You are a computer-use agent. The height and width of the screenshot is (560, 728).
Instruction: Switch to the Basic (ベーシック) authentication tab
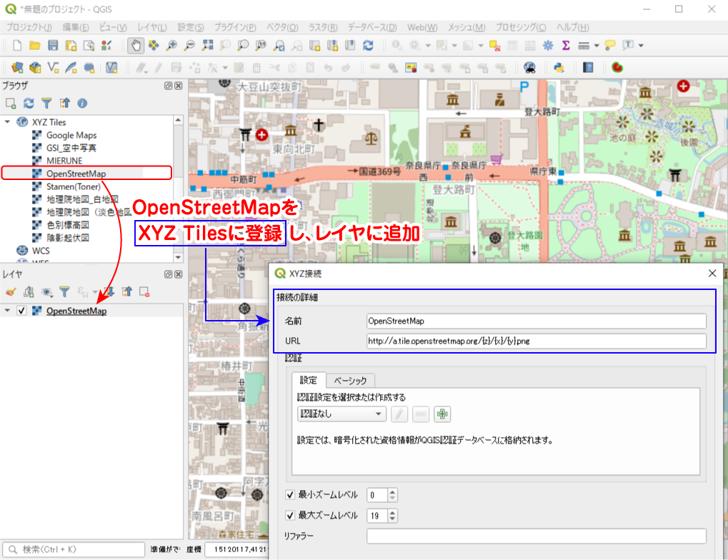click(350, 381)
